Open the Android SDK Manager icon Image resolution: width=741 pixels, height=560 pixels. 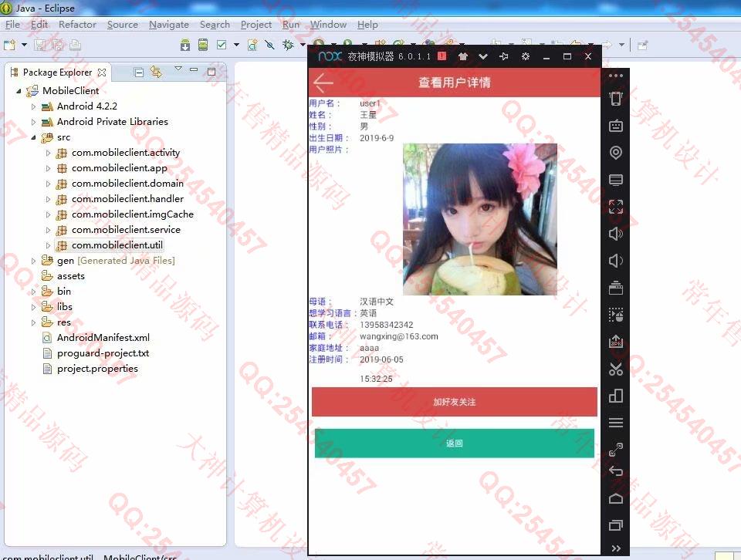pyautogui.click(x=185, y=45)
